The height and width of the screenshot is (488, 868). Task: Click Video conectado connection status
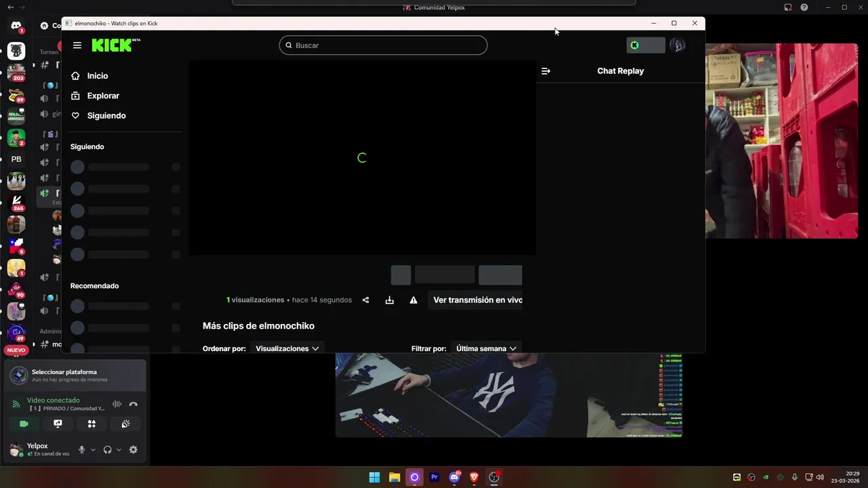click(53, 401)
